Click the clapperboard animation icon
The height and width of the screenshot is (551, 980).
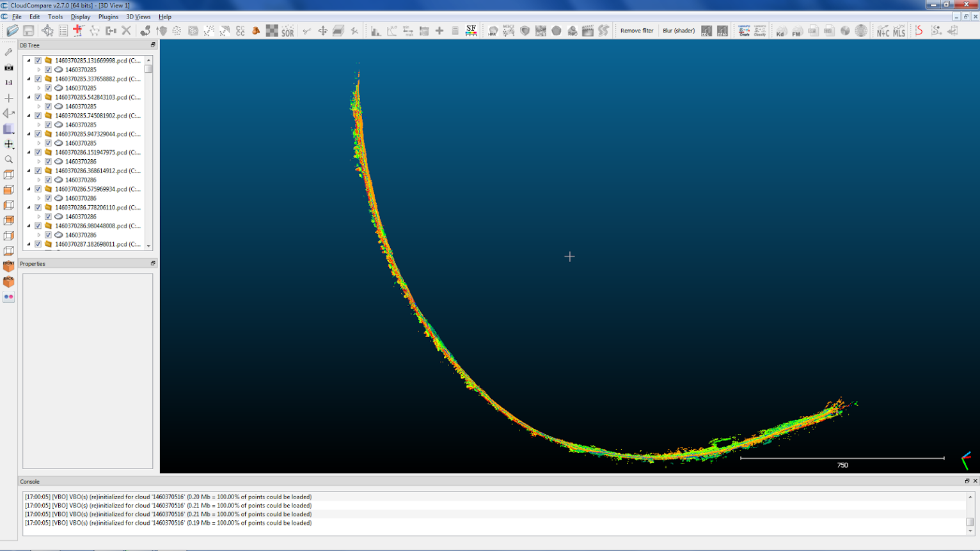tap(588, 31)
